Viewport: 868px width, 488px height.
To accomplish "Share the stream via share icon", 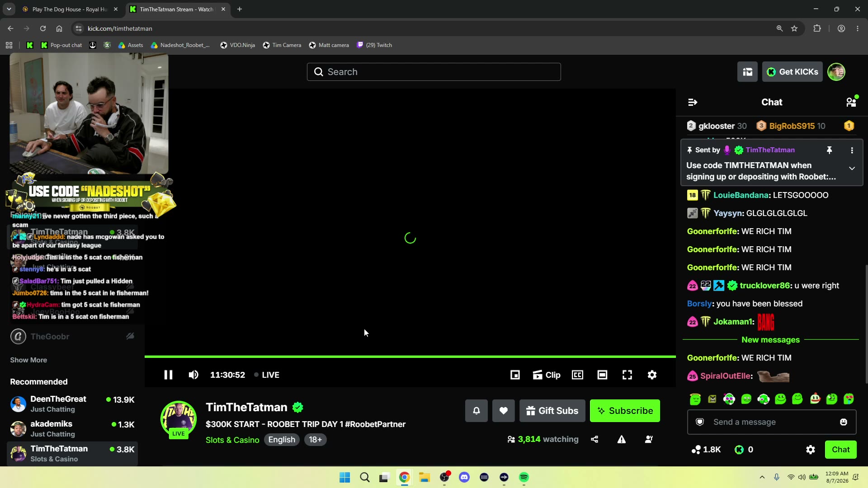I will tap(594, 439).
